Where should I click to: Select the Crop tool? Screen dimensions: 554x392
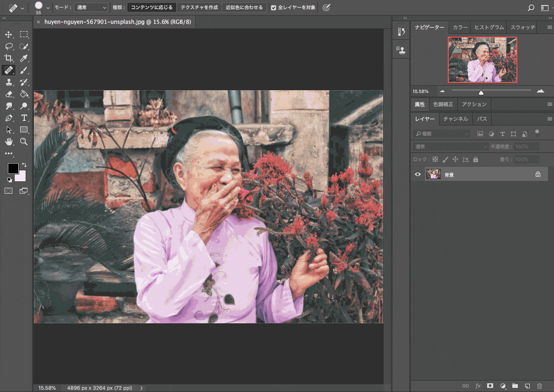pos(9,58)
